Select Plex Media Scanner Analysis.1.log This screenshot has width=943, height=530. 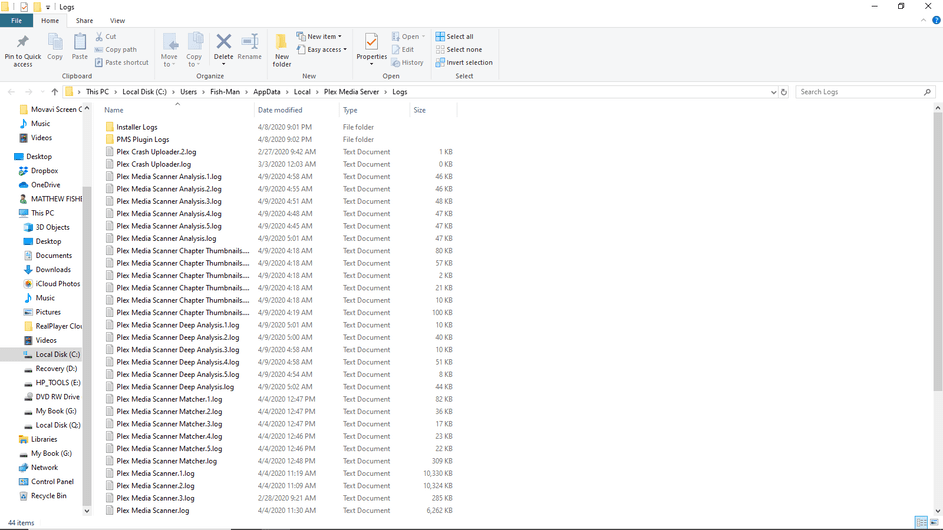(x=168, y=176)
